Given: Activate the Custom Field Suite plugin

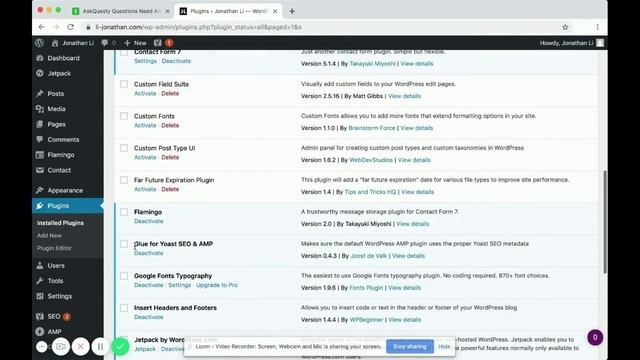Looking at the screenshot, I should pyautogui.click(x=145, y=93).
